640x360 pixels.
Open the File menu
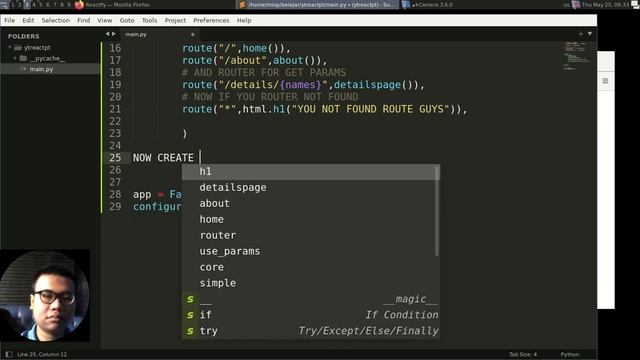[9, 20]
